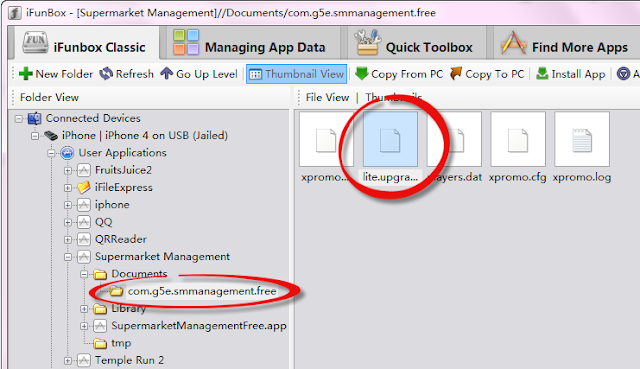Collapse the Documents folder node

pos(84,274)
